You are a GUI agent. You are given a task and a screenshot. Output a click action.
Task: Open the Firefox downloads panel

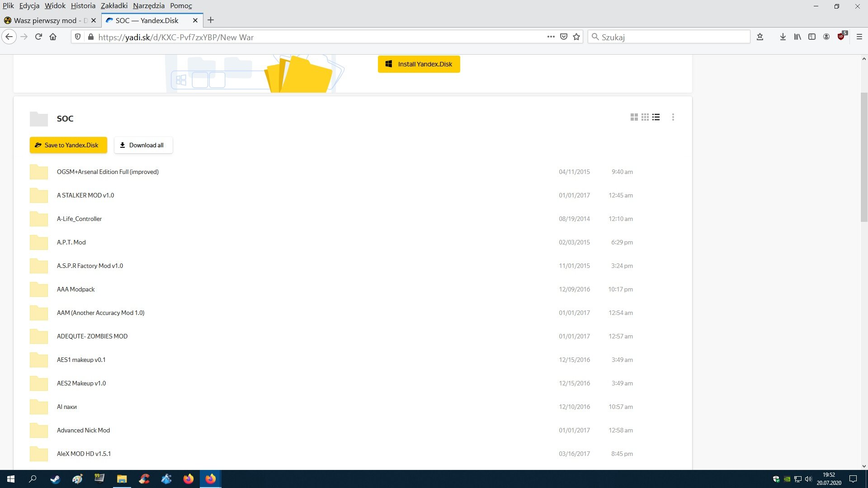[x=783, y=37]
